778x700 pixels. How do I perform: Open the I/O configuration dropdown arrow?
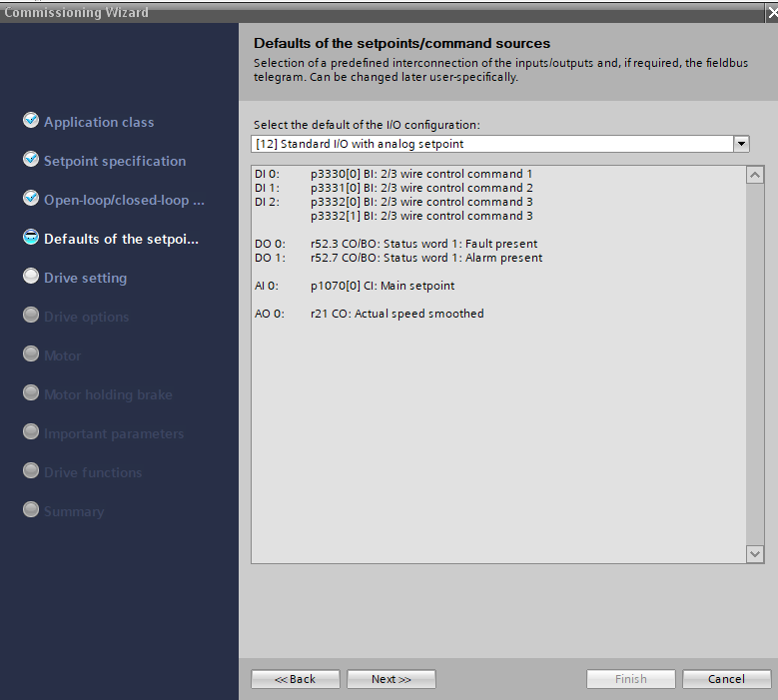[741, 144]
